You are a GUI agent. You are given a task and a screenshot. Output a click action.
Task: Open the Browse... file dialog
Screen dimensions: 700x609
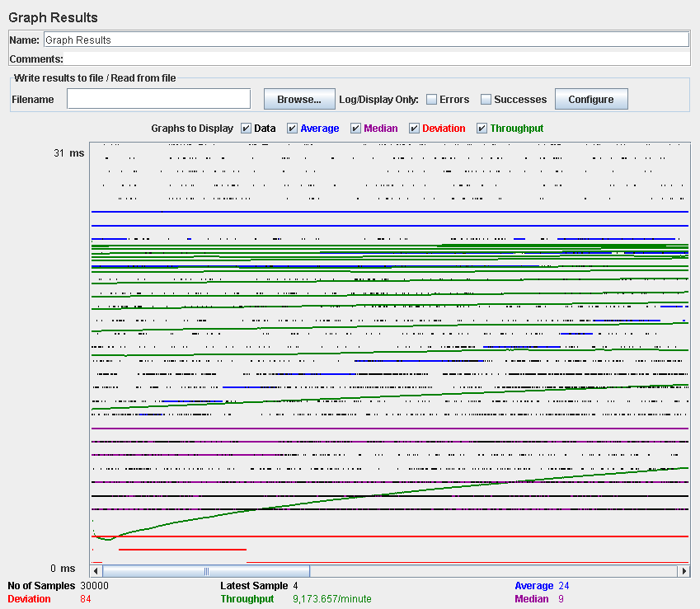[299, 99]
